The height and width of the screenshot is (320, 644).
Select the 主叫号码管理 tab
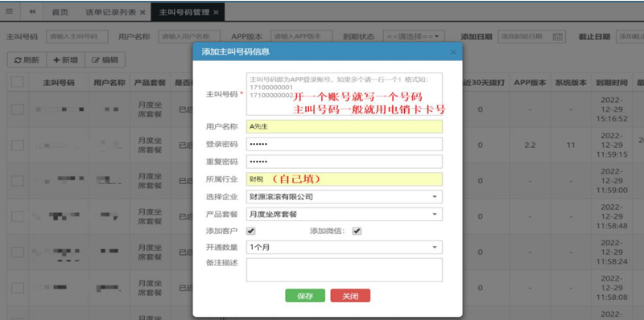click(x=184, y=12)
